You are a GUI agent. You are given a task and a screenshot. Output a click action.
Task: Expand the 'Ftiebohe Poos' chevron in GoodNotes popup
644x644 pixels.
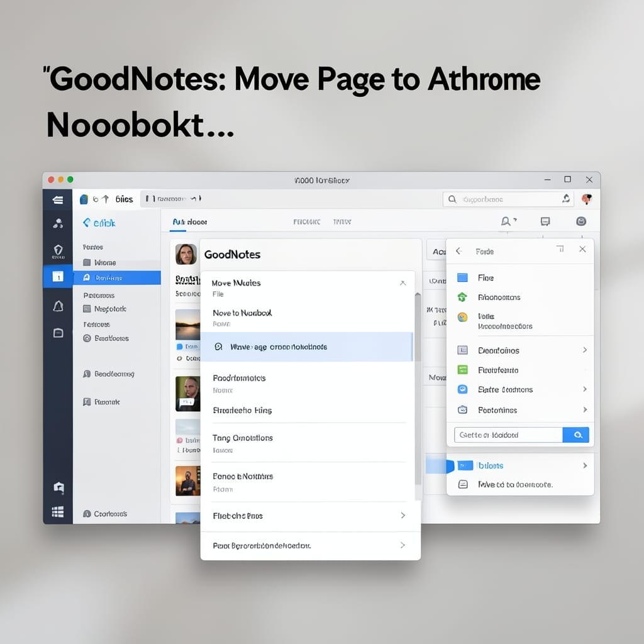(403, 516)
